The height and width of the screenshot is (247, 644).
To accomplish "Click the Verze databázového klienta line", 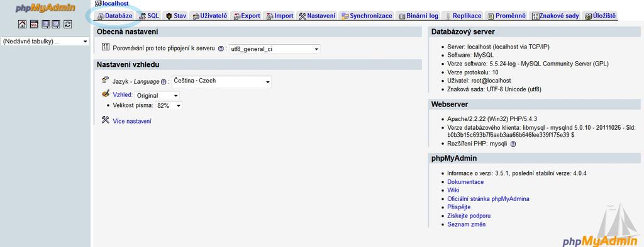I will (x=541, y=131).
